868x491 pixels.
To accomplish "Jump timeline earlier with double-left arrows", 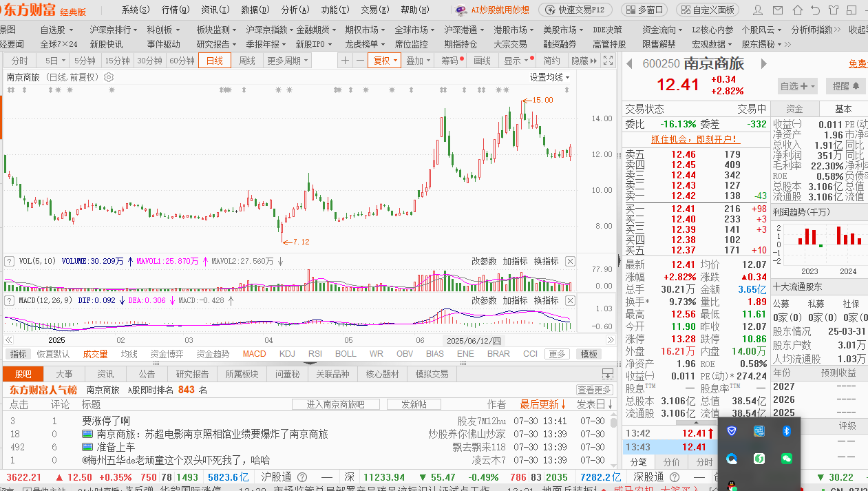I will pyautogui.click(x=9, y=340).
